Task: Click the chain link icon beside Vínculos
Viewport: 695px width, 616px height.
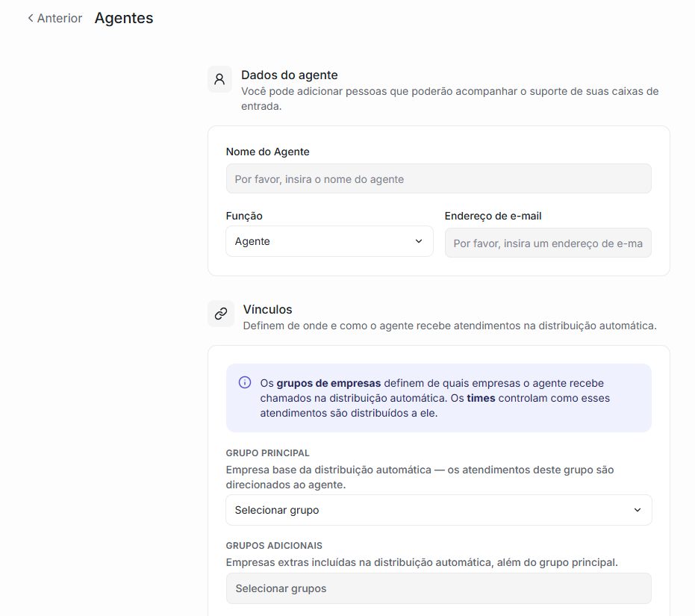Action: coord(221,314)
